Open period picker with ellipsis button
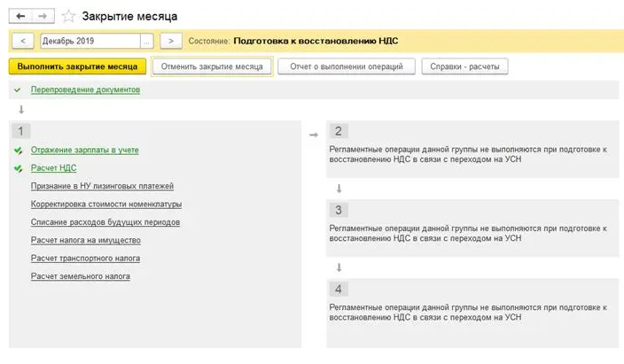624x364 pixels. coord(147,41)
